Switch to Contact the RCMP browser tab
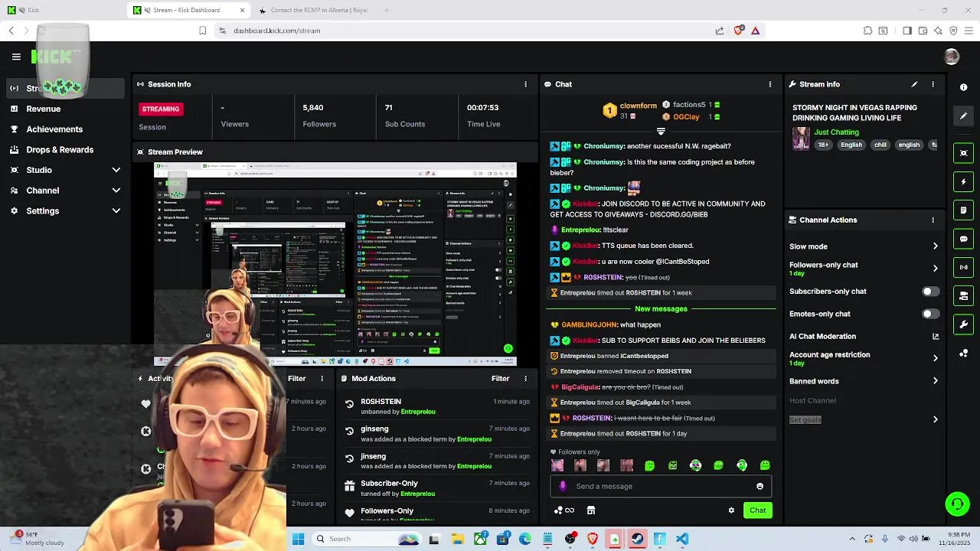This screenshot has width=980, height=551. (x=314, y=10)
